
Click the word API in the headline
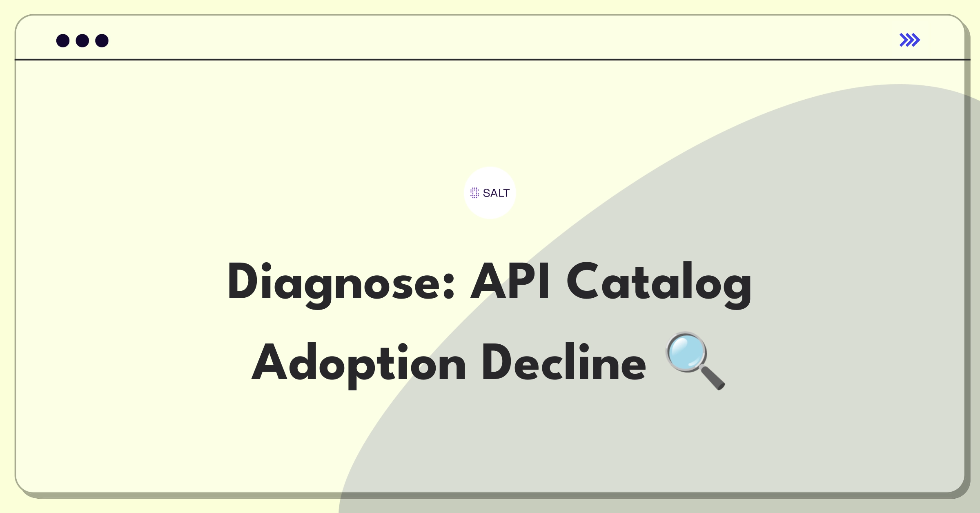point(510,281)
